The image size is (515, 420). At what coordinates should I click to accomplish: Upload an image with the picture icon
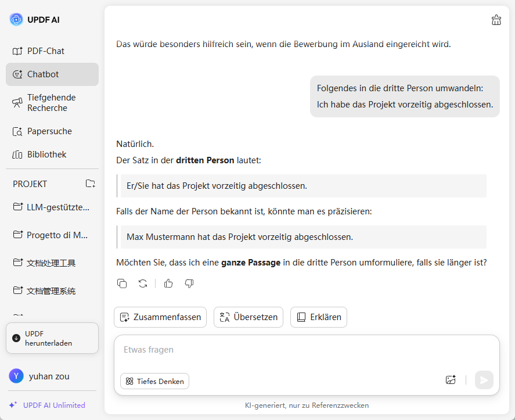(451, 380)
